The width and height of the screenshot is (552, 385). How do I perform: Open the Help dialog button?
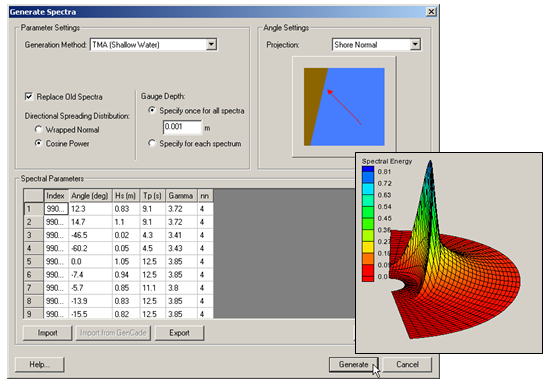(39, 365)
